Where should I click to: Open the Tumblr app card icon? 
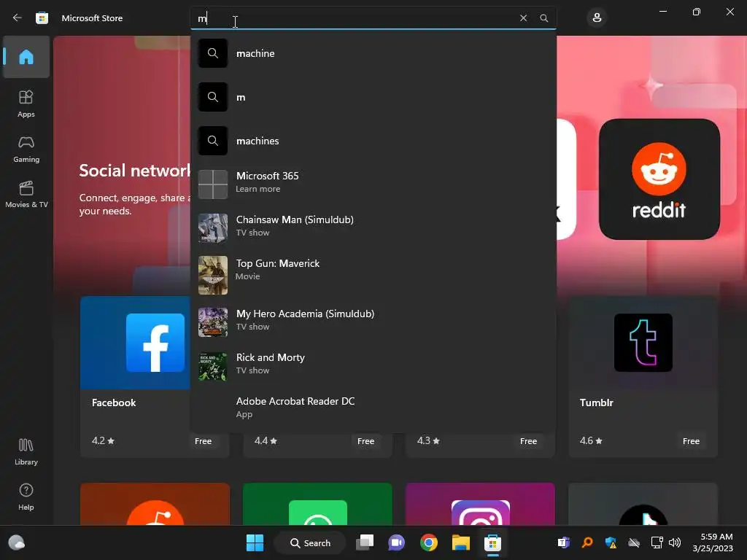click(x=643, y=343)
